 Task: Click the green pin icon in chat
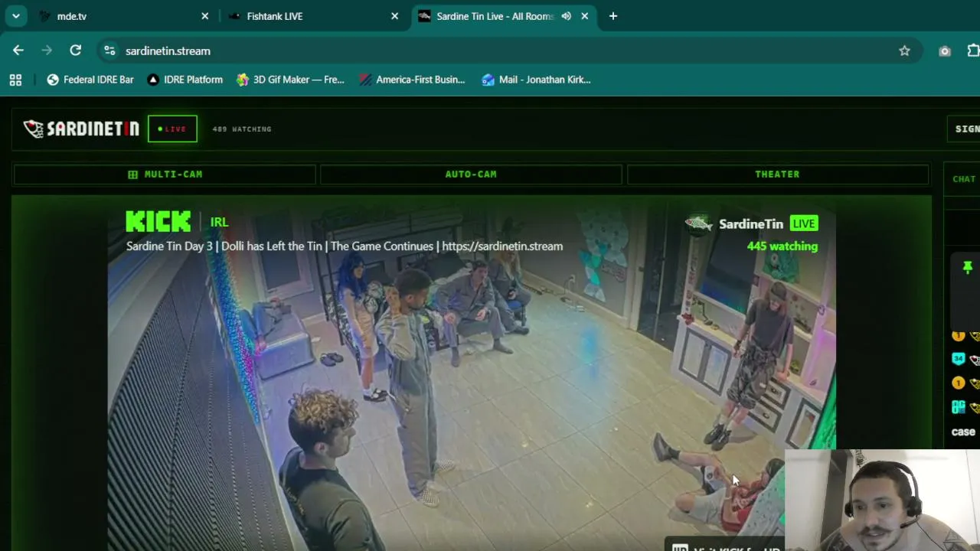click(968, 267)
